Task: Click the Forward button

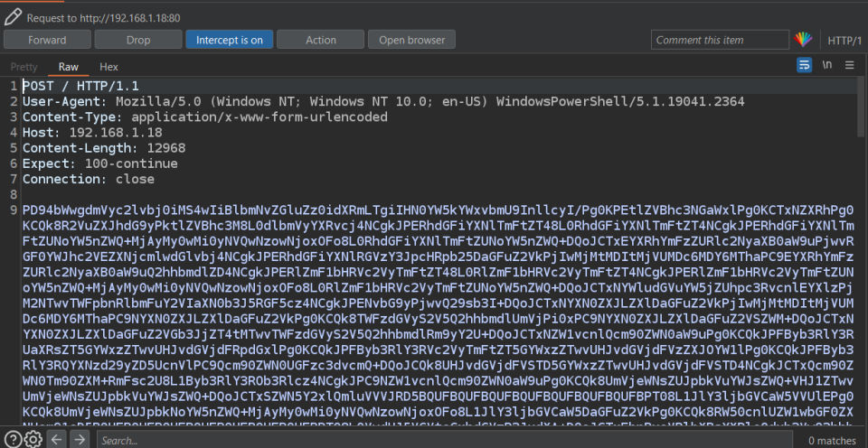Action: 47,40
